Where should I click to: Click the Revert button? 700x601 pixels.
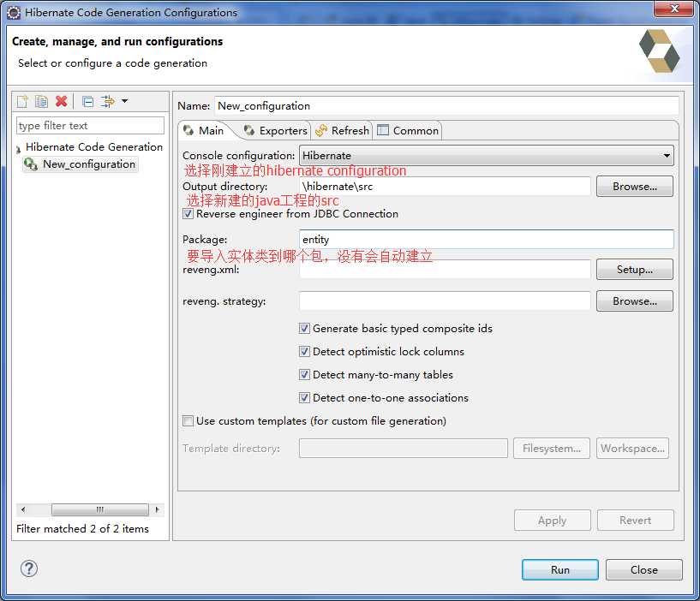(635, 521)
